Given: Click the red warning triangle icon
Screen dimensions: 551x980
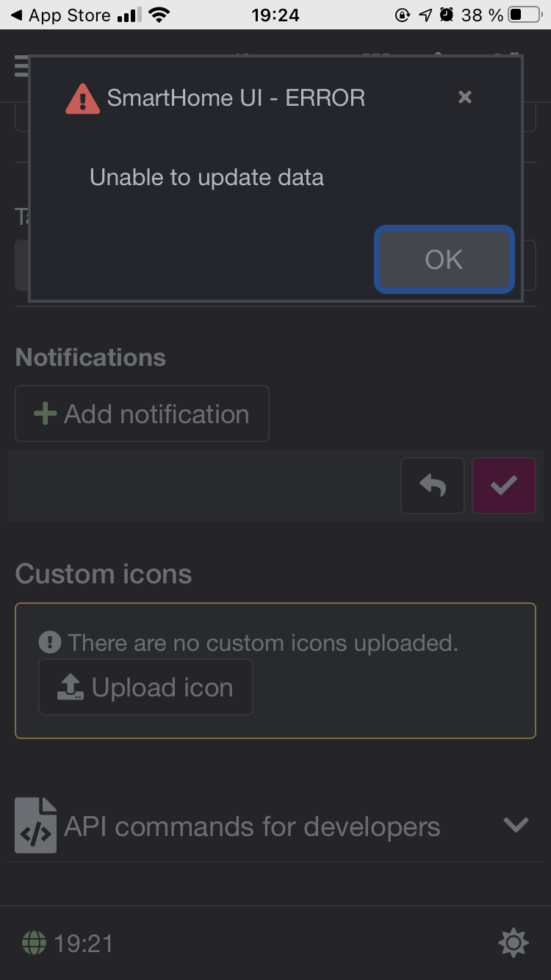Looking at the screenshot, I should [x=82, y=98].
